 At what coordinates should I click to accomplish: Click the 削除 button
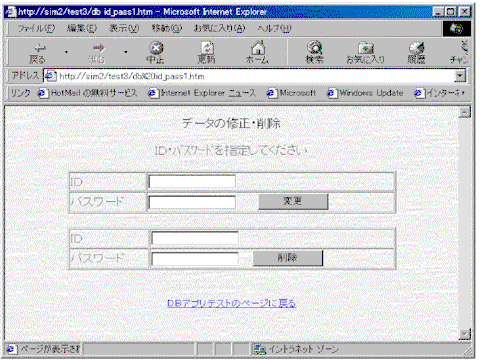pyautogui.click(x=288, y=258)
